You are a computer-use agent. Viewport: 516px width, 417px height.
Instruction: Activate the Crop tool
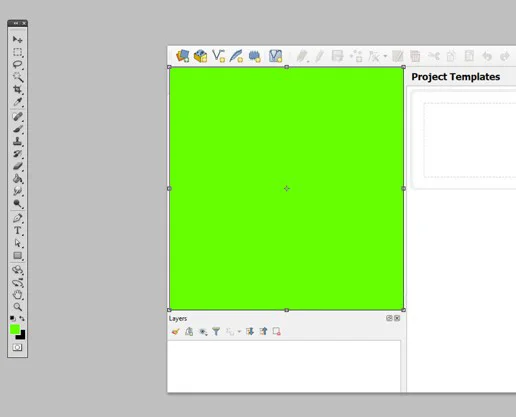point(17,89)
